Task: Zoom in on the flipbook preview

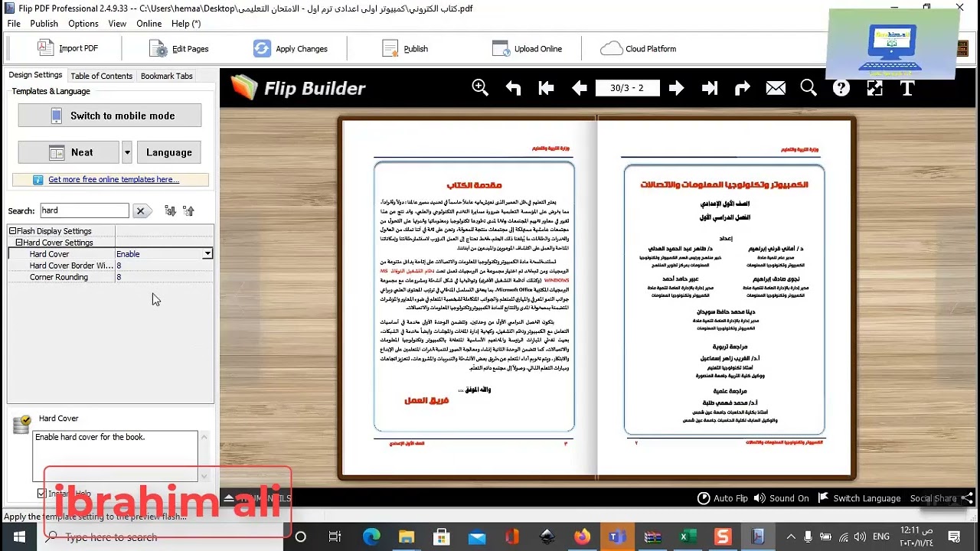Action: coord(480,88)
